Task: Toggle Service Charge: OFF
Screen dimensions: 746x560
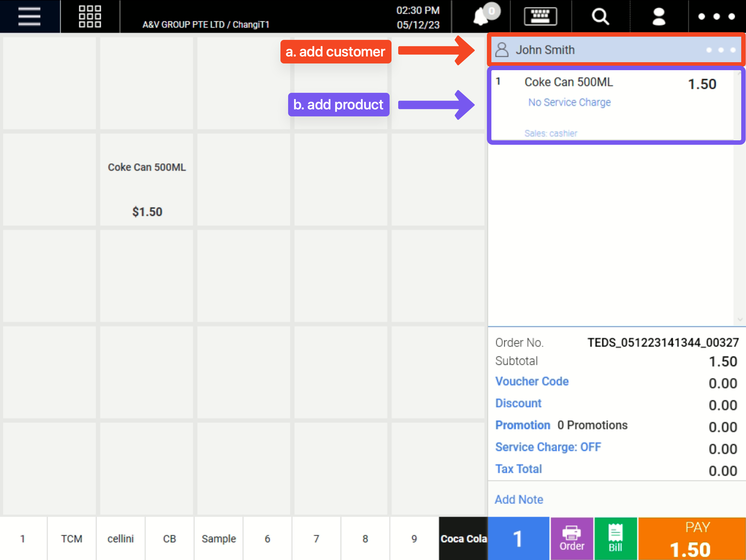Action: click(548, 447)
